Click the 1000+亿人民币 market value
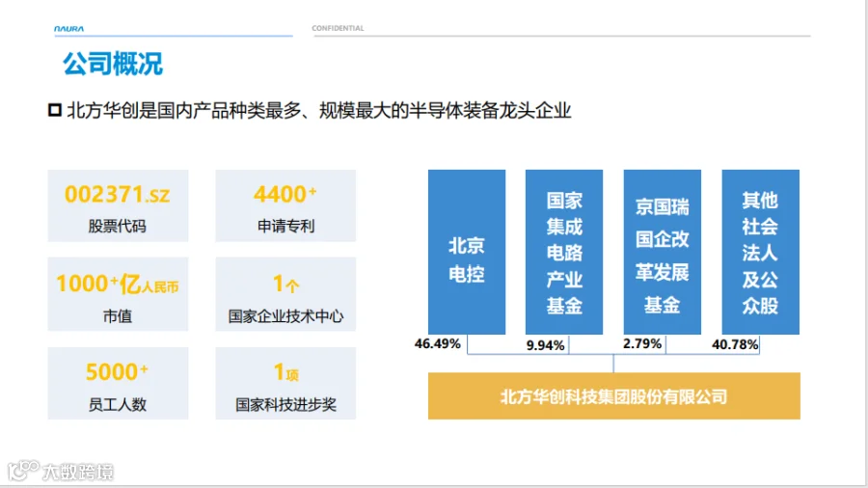 click(118, 284)
